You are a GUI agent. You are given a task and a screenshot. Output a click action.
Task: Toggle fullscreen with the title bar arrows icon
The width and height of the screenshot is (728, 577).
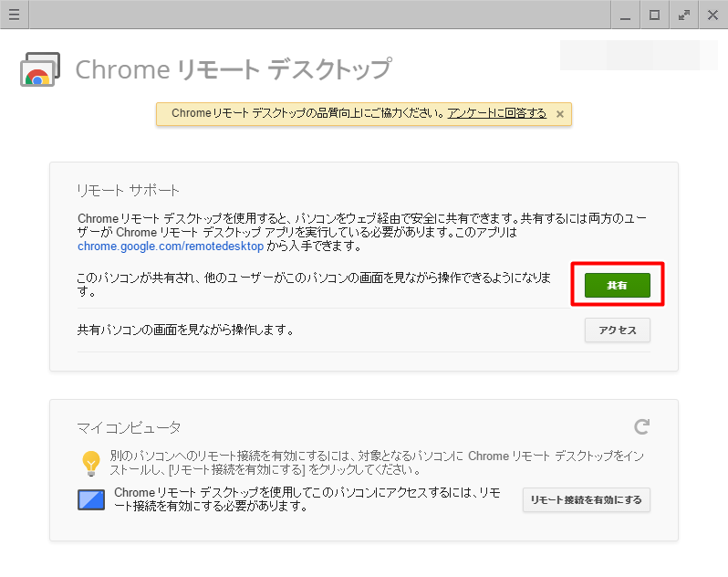coord(683,15)
